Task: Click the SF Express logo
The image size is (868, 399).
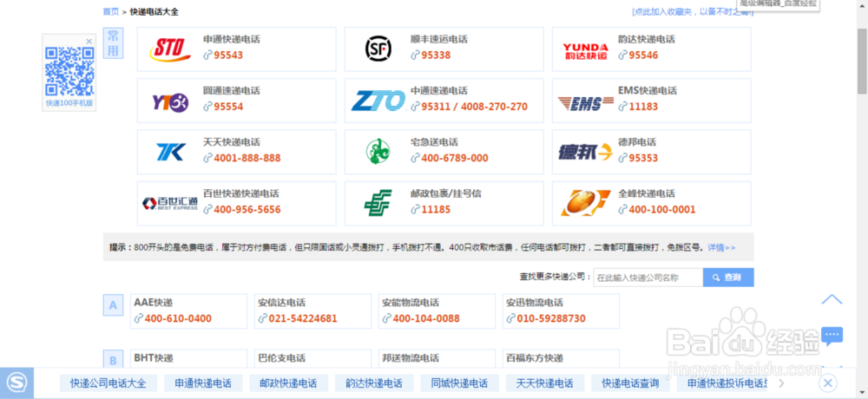Action: point(378,49)
